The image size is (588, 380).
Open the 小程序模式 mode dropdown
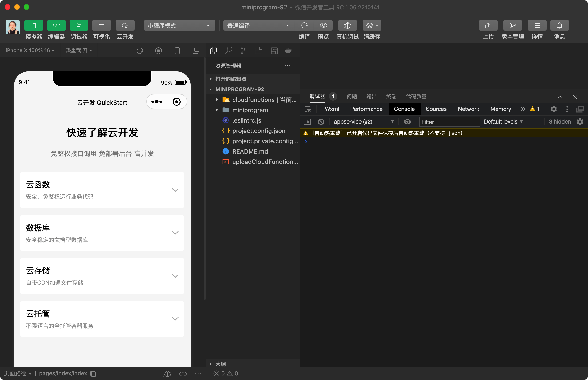(179, 25)
